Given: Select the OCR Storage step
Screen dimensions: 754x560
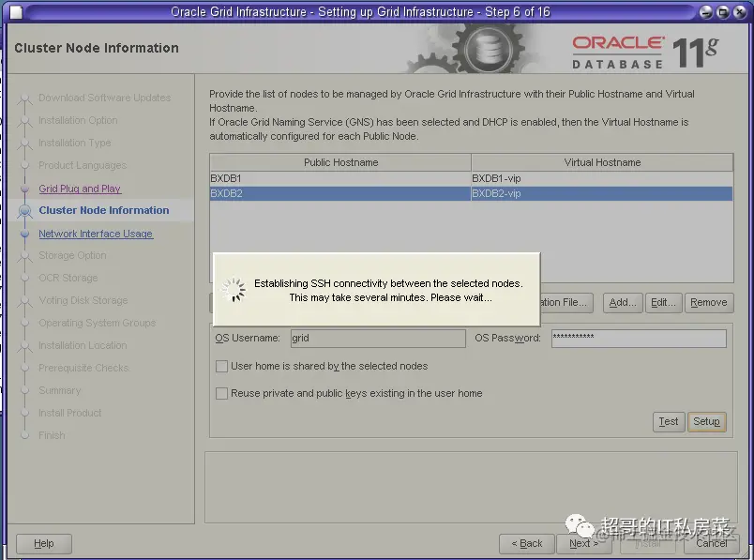Looking at the screenshot, I should pos(68,278).
